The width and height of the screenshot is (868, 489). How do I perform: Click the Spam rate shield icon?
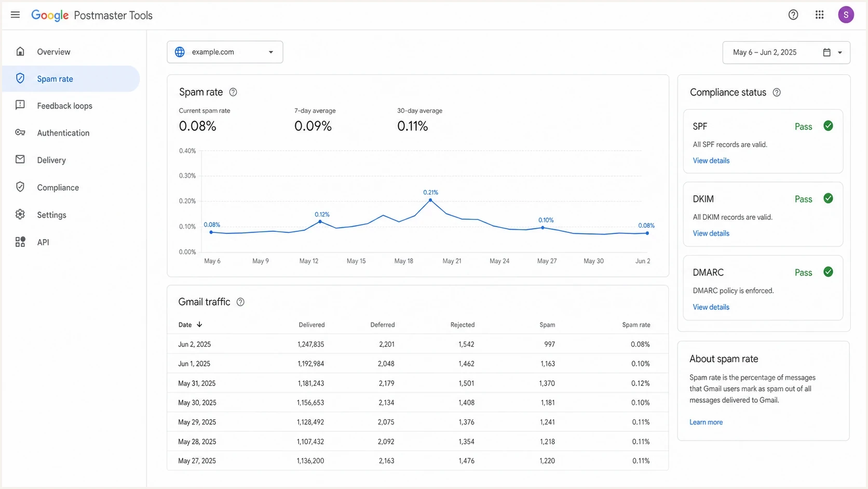20,78
